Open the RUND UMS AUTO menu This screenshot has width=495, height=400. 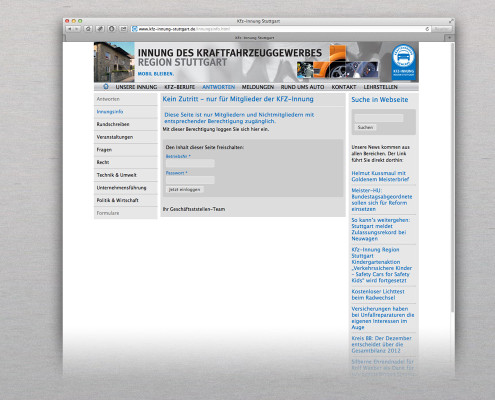[x=302, y=87]
